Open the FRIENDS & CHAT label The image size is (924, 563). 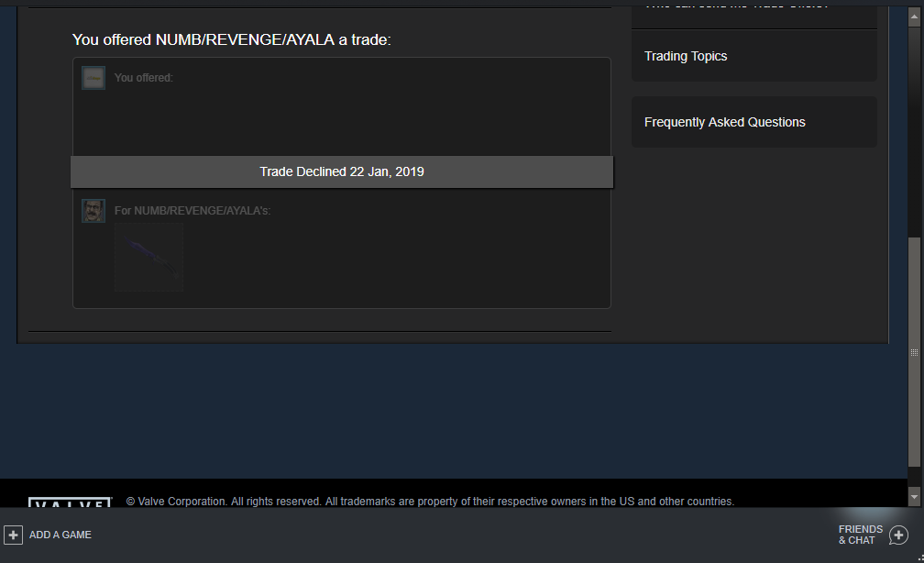tap(861, 535)
